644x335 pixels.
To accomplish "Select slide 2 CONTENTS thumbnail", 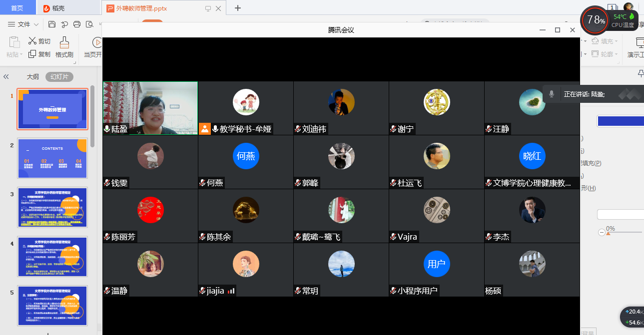I will [x=52, y=158].
